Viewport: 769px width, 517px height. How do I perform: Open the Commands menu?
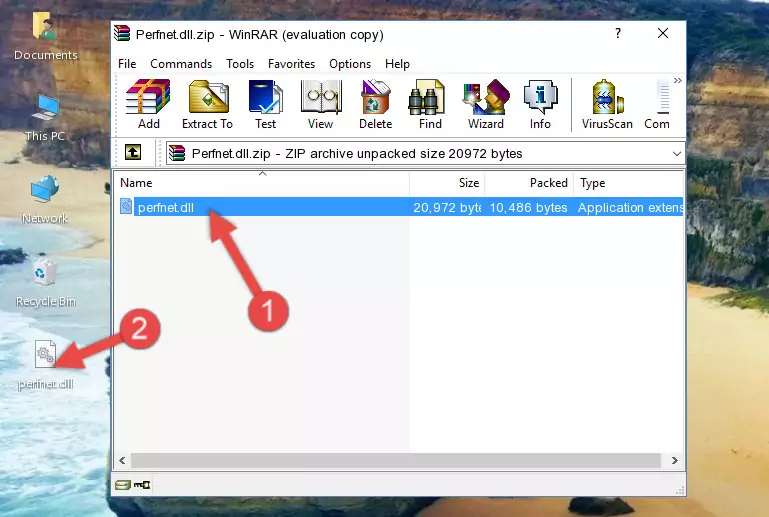click(181, 64)
